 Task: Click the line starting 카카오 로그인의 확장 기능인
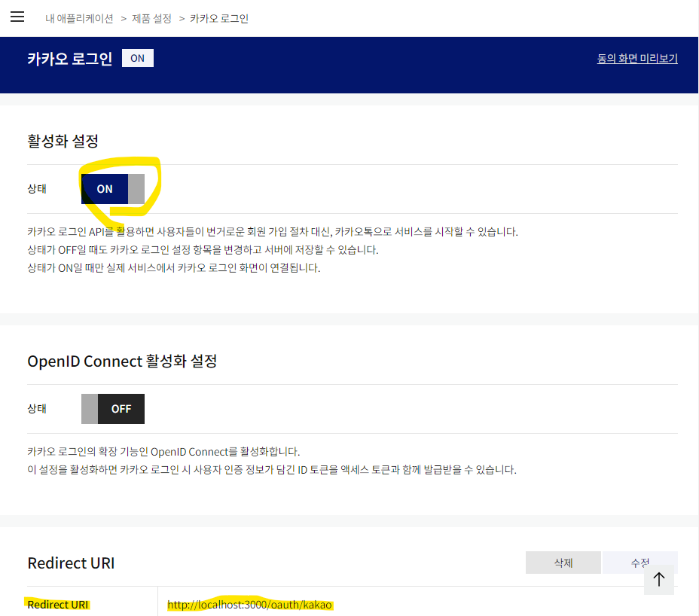pos(163,452)
